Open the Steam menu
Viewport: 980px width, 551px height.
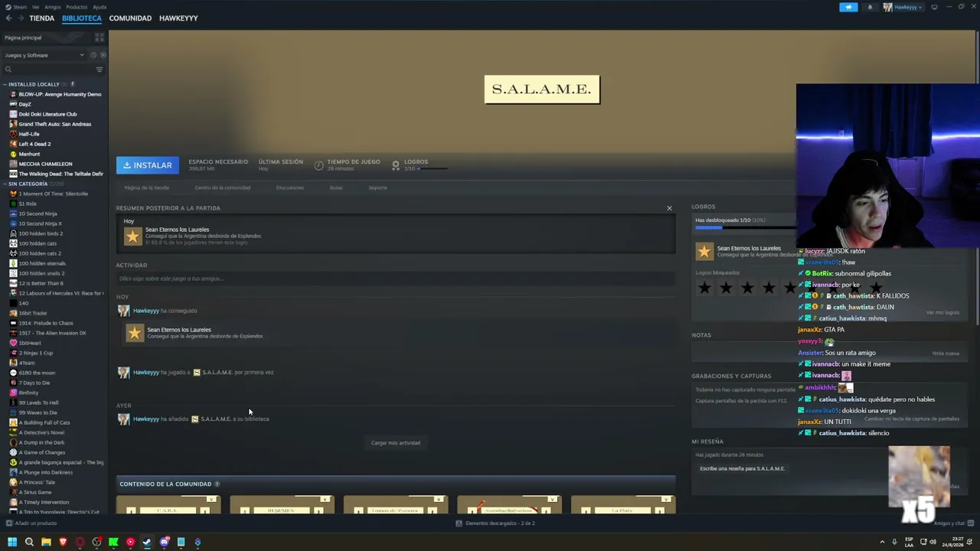tap(20, 7)
